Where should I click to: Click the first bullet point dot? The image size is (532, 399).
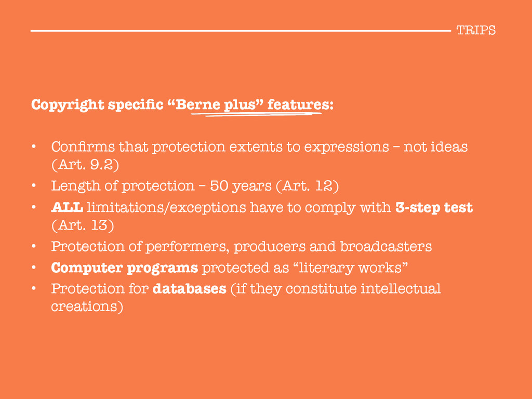pos(34,147)
